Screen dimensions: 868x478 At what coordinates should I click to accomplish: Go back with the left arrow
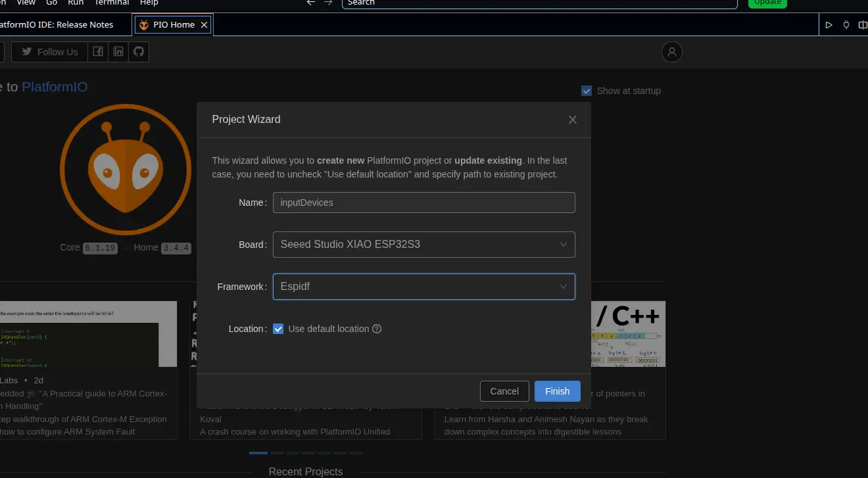[311, 3]
